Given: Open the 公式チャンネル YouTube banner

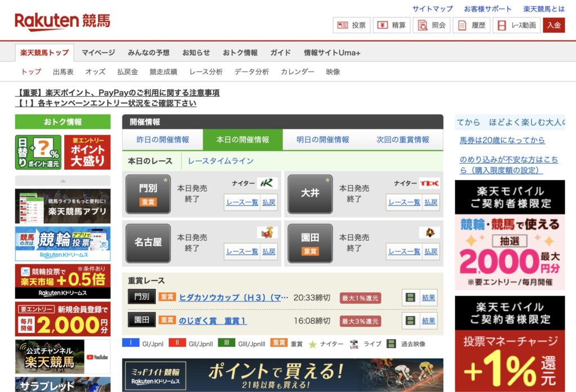Looking at the screenshot, I should tap(63, 357).
